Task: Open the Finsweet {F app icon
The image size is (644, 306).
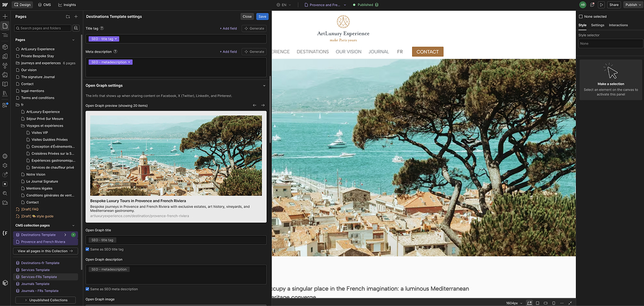Action: tap(5, 233)
